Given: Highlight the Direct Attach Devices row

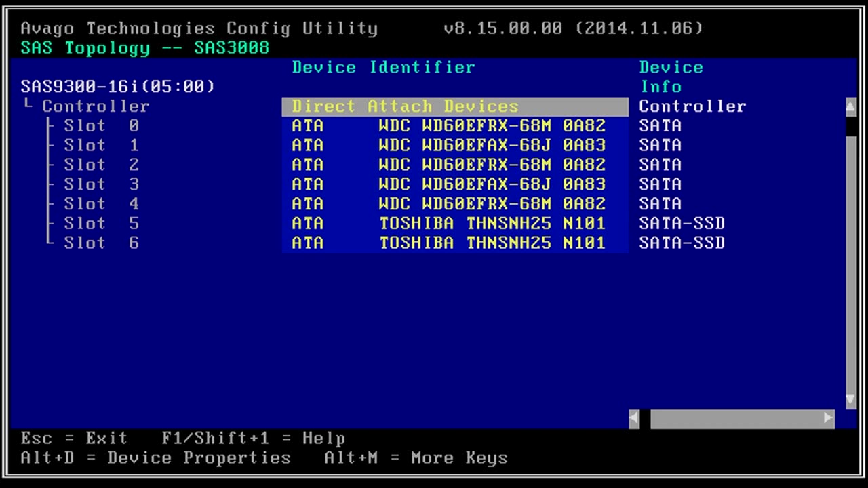Looking at the screenshot, I should coord(455,106).
